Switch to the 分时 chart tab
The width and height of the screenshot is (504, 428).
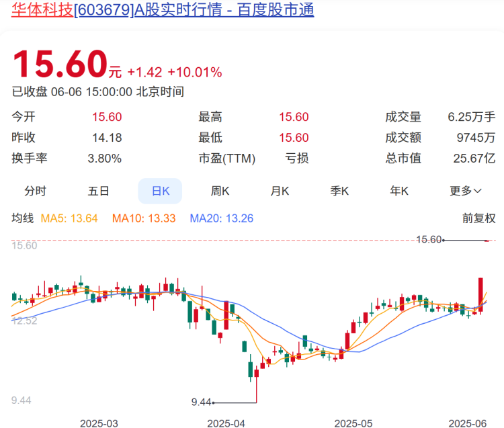coord(36,191)
